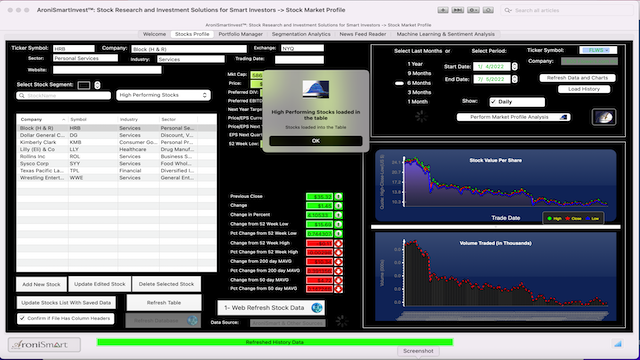Select the Texas Pacific La... table row

116,171
